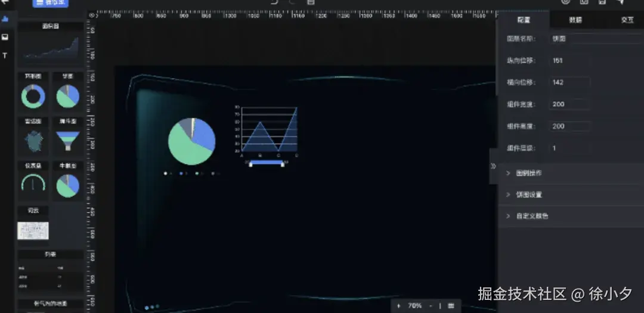Expand the 自定义颜色 (custom colors) section
This screenshot has width=644, height=313.
571,216
